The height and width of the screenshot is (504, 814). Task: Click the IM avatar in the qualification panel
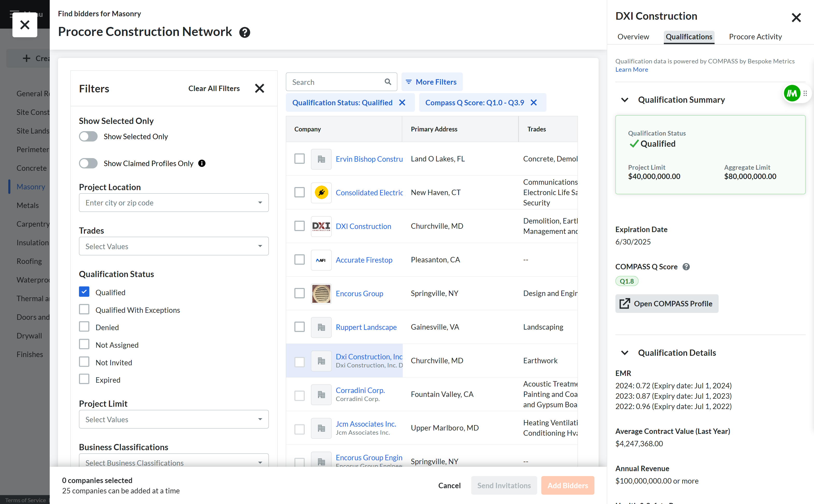[x=792, y=93]
